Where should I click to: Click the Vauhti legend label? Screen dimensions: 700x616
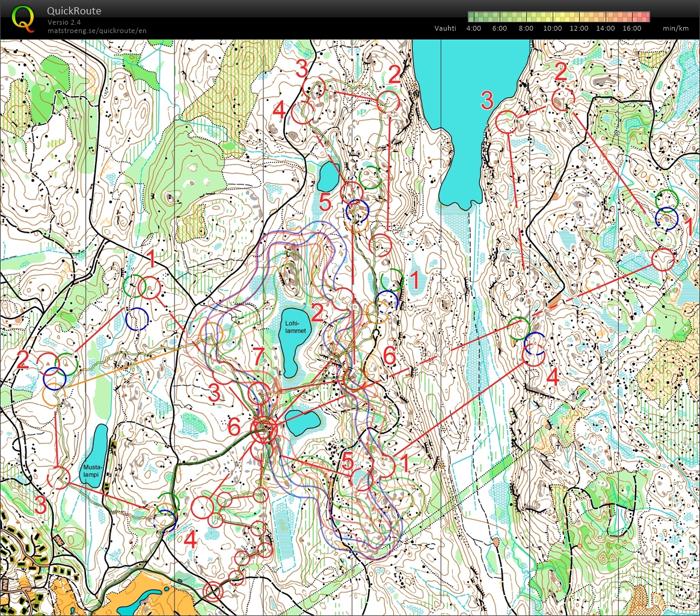(x=445, y=28)
